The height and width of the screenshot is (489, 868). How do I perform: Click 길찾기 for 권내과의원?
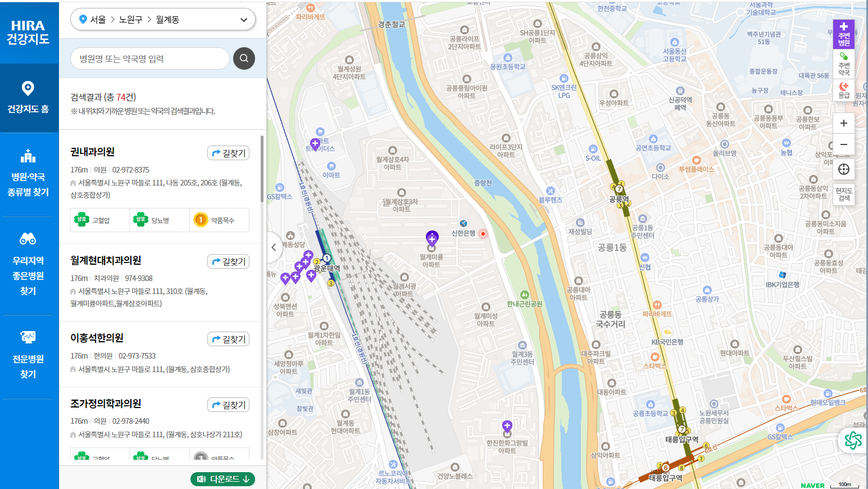pyautogui.click(x=229, y=153)
